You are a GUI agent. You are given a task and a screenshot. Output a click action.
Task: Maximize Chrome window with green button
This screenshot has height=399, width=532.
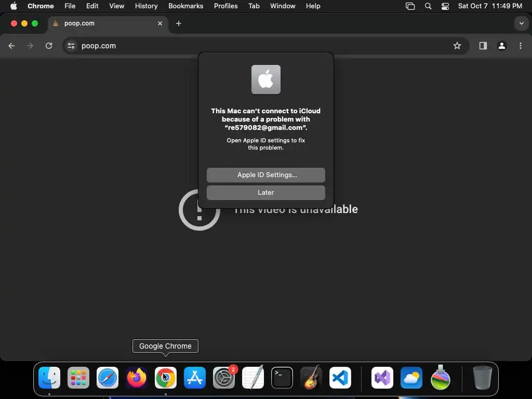pyautogui.click(x=35, y=23)
